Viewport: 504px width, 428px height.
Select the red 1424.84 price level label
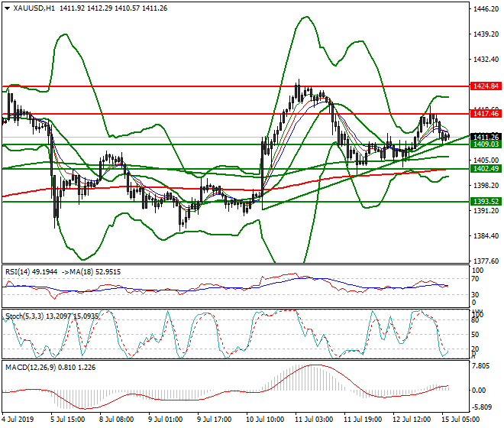click(486, 86)
